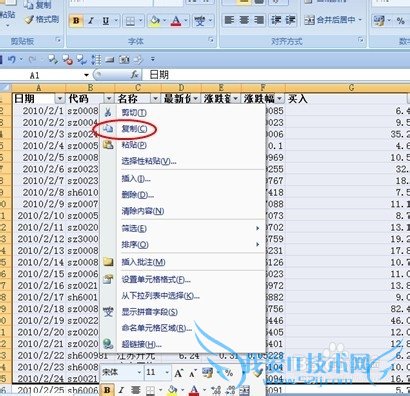Toggle Bold in the ribbon font group

point(76,21)
